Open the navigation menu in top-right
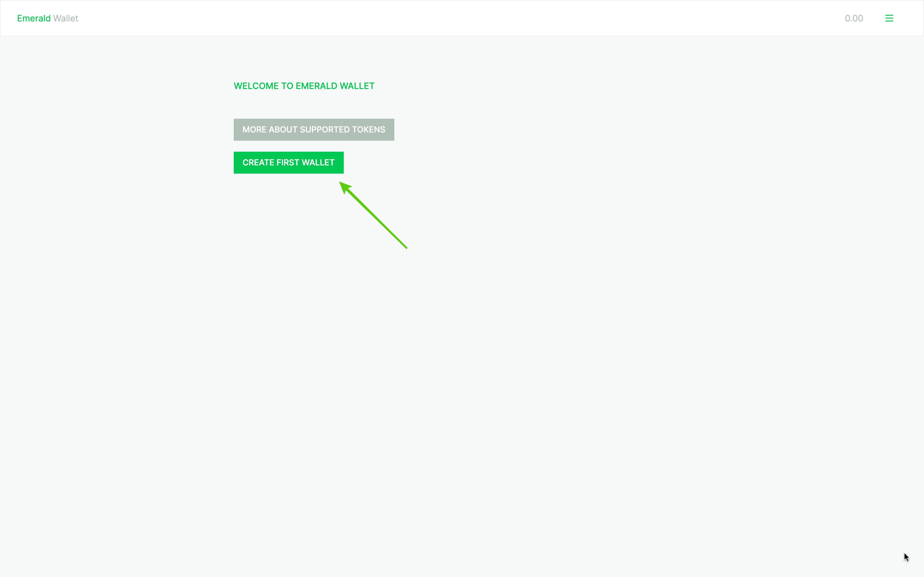The width and height of the screenshot is (924, 577). (889, 18)
